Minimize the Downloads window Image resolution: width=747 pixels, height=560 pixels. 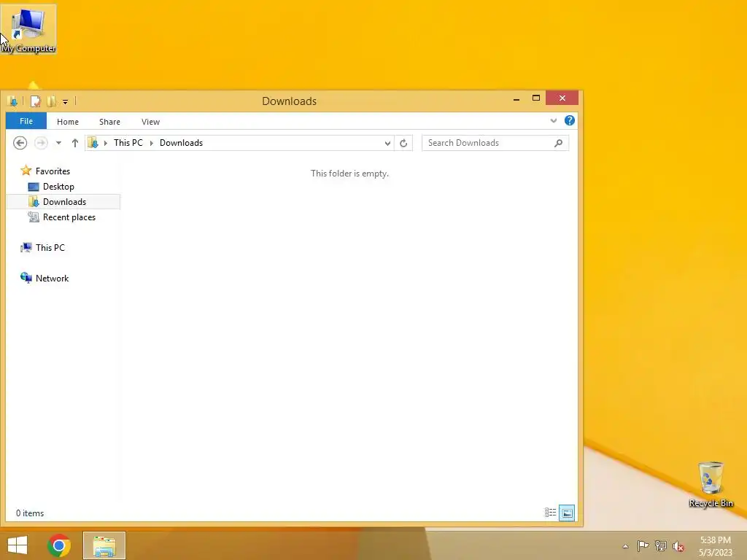click(x=516, y=98)
